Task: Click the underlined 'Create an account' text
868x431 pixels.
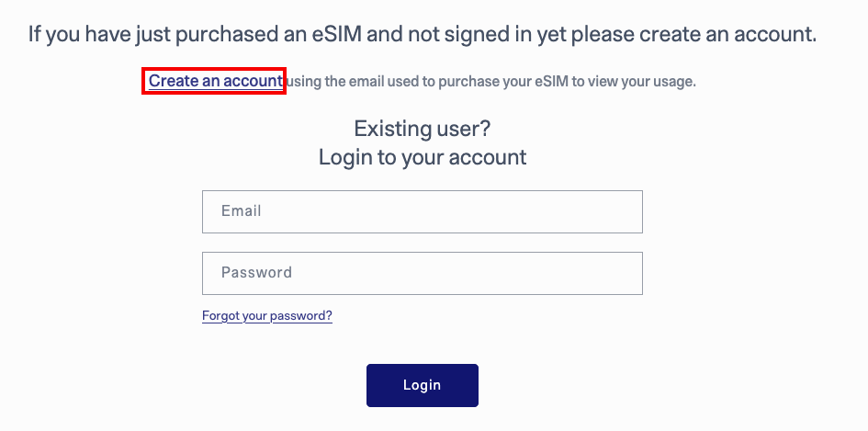Action: coord(215,81)
